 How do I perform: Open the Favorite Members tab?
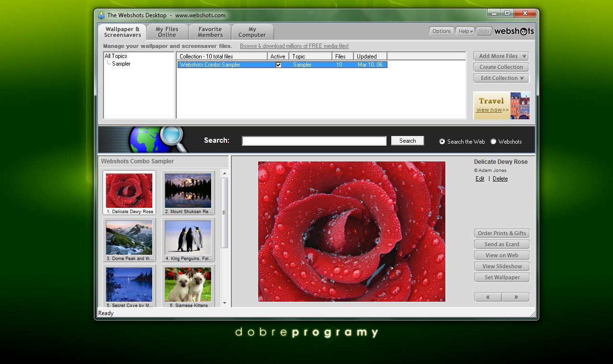coord(210,32)
